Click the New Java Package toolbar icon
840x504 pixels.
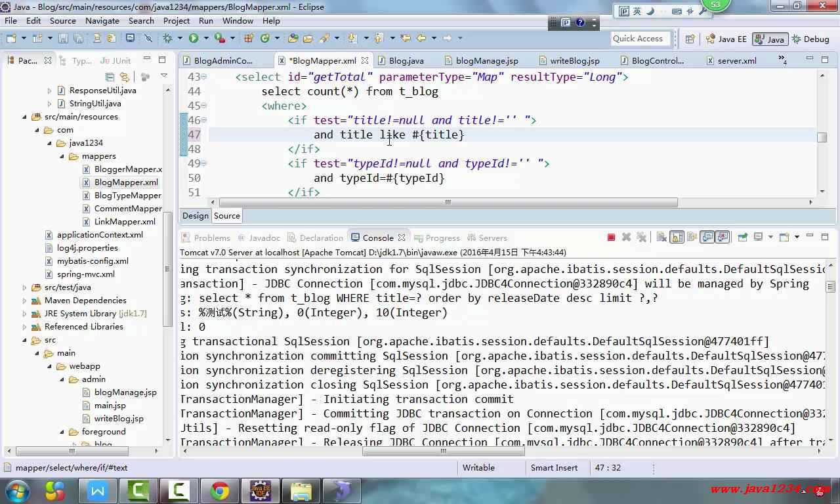click(249, 38)
